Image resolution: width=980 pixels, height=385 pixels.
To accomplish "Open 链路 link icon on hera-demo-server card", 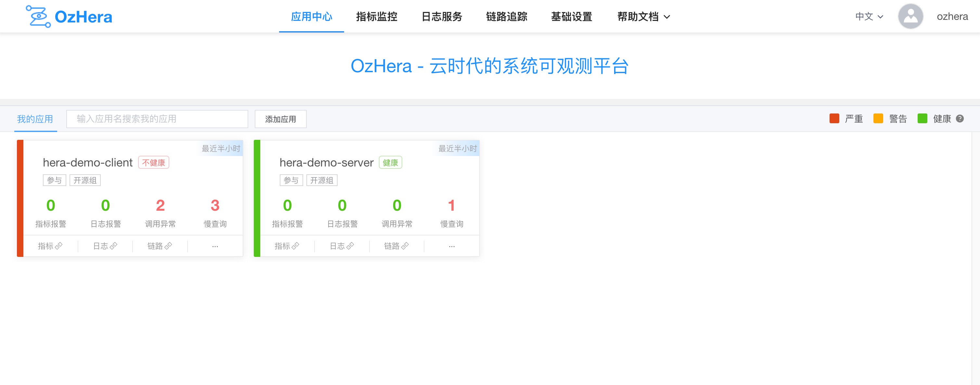I will (405, 246).
